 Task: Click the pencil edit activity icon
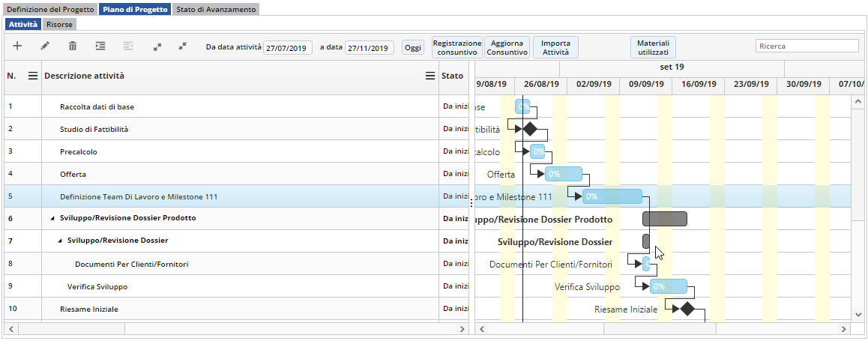click(x=45, y=46)
